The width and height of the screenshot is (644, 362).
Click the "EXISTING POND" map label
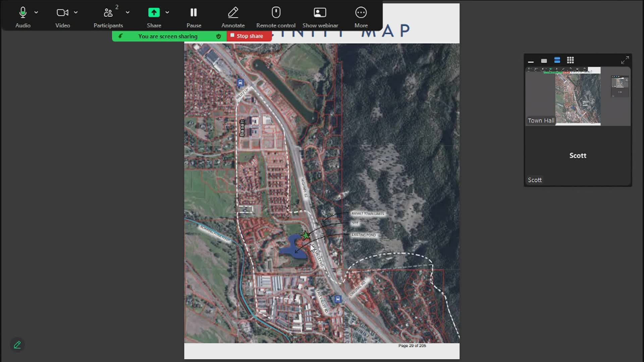(x=364, y=235)
